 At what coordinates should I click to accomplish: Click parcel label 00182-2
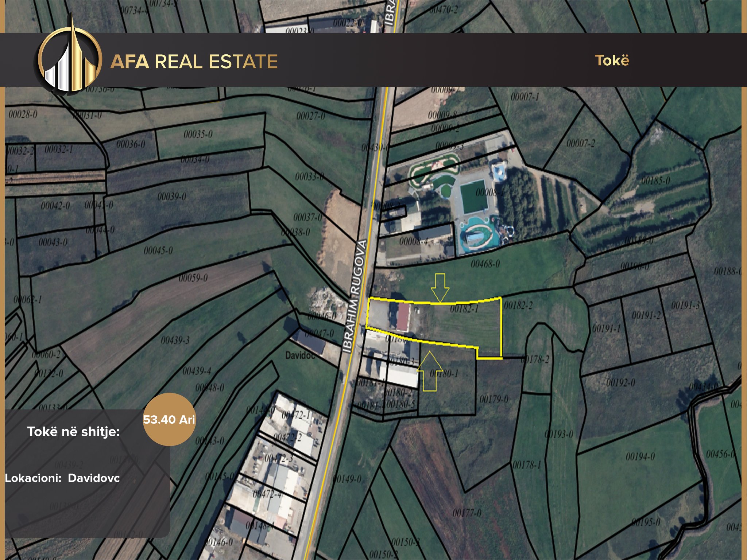518,306
